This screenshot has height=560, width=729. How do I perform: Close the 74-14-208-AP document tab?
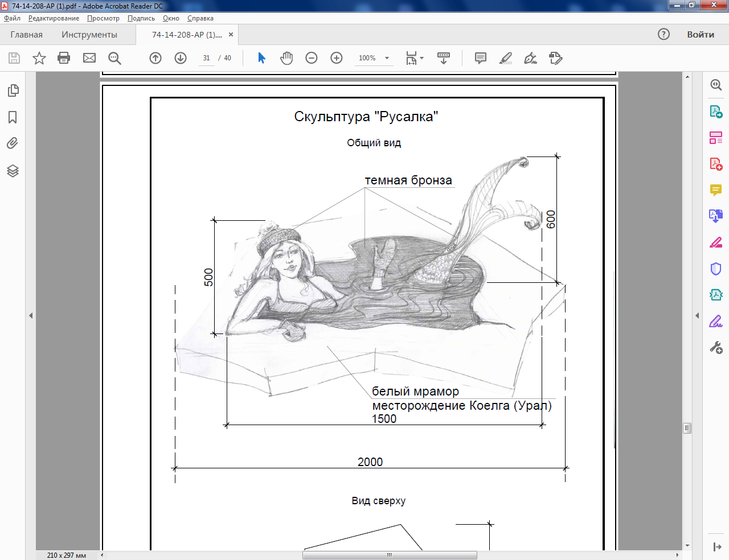(231, 35)
